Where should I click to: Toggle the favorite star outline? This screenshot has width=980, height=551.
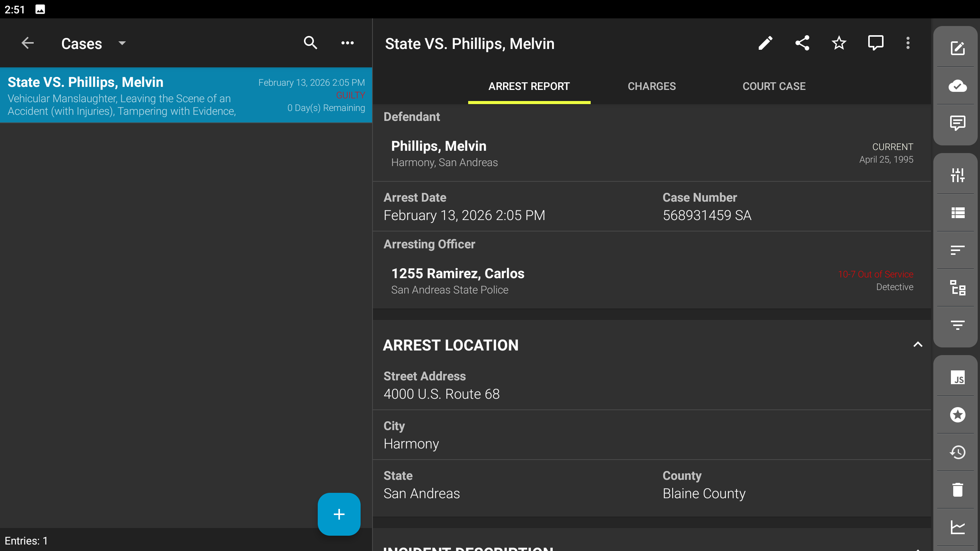839,43
